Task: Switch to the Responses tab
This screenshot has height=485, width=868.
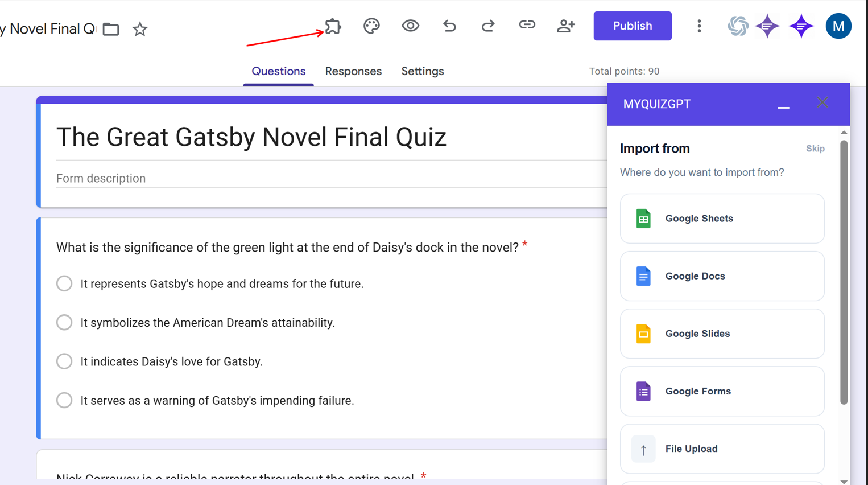Action: 353,71
